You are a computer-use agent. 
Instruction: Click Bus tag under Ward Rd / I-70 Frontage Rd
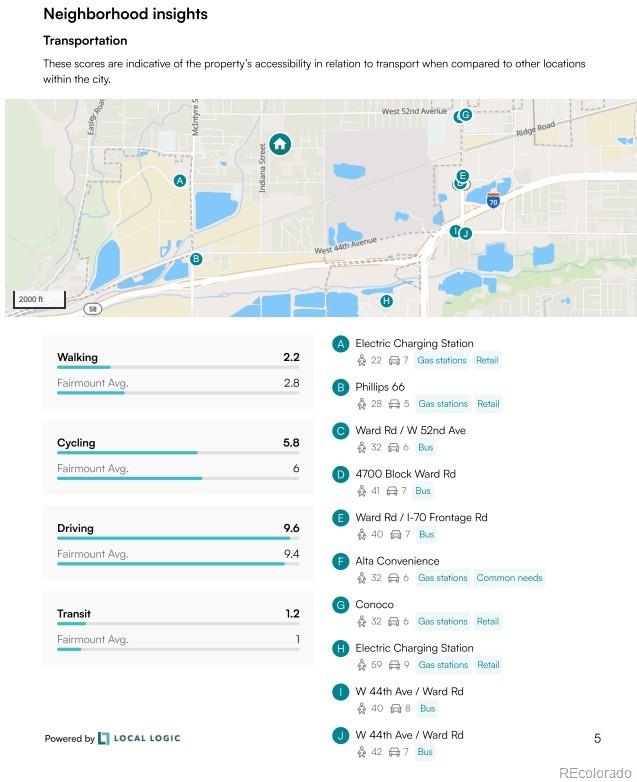(x=426, y=535)
